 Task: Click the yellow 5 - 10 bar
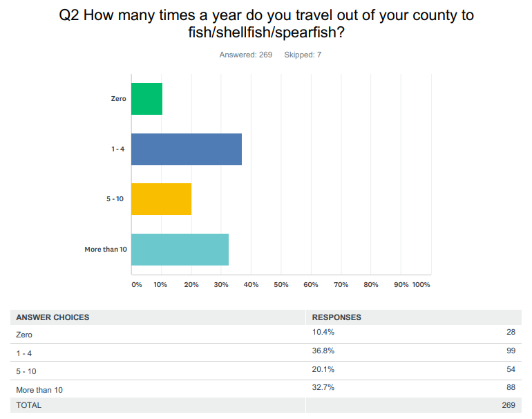pyautogui.click(x=161, y=199)
